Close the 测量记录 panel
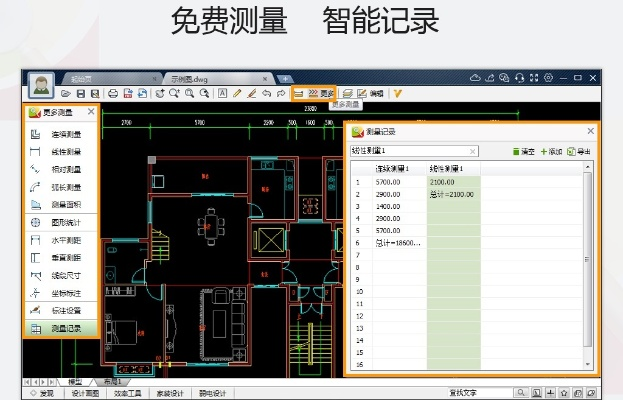 coord(590,131)
